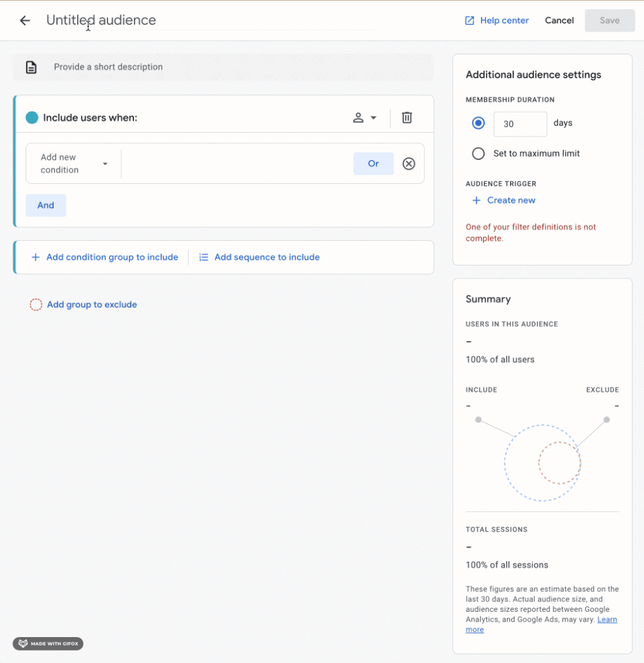Viewport: 644px width, 663px height.
Task: Click the sequence list icon
Action: pyautogui.click(x=203, y=258)
